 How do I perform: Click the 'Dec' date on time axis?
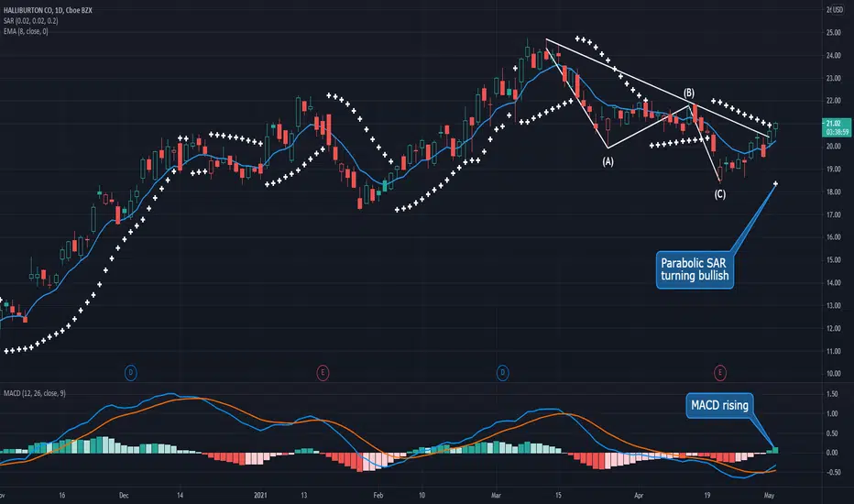click(x=124, y=495)
